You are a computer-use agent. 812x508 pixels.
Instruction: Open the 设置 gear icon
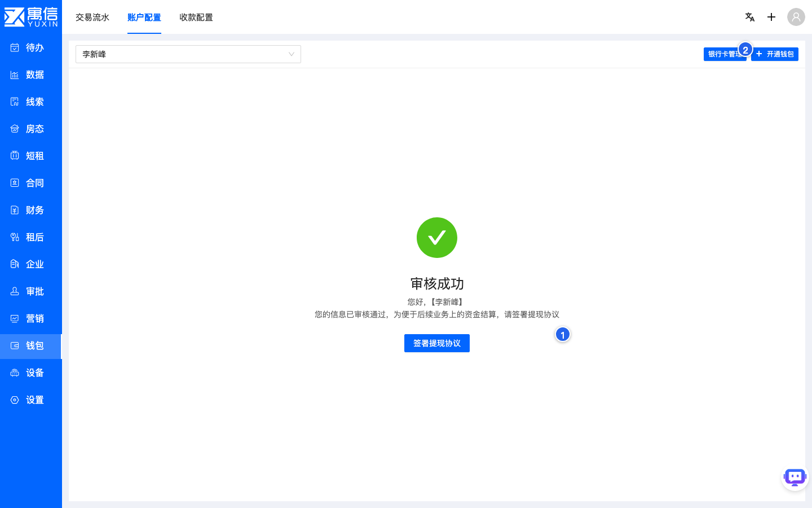tap(15, 400)
